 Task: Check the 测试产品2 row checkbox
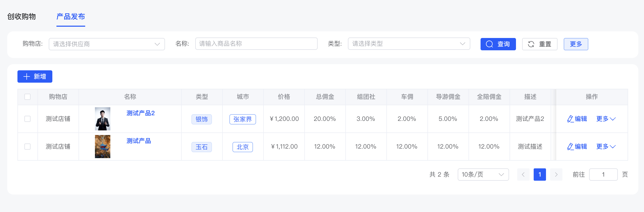coord(27,119)
